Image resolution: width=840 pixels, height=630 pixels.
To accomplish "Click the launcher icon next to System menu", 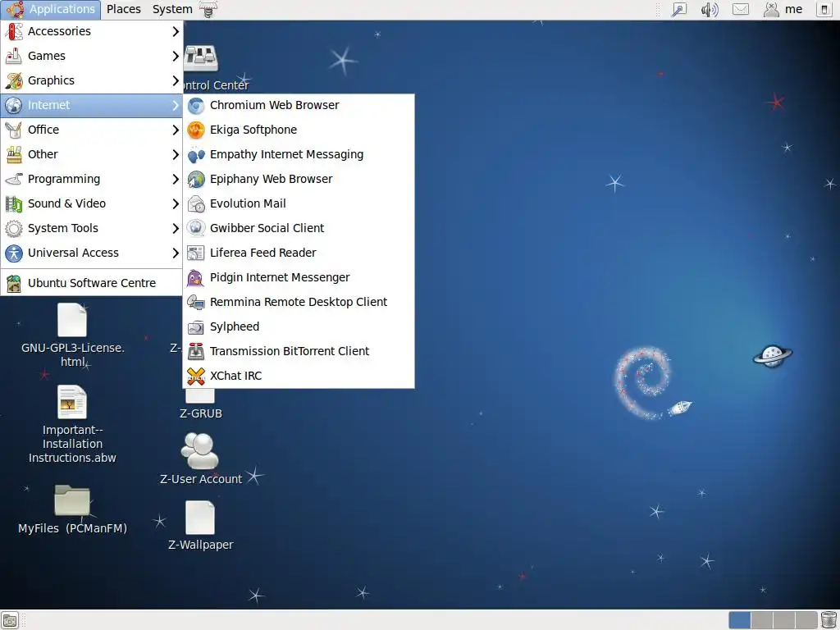I will [208, 10].
